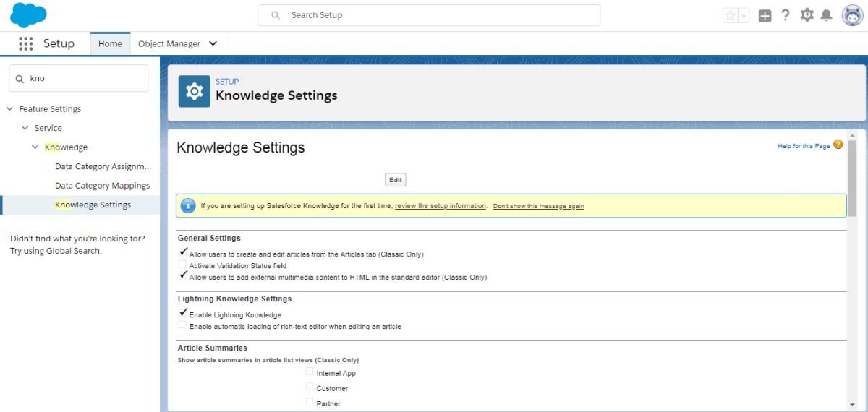Check the Internal App article summary box

point(310,372)
